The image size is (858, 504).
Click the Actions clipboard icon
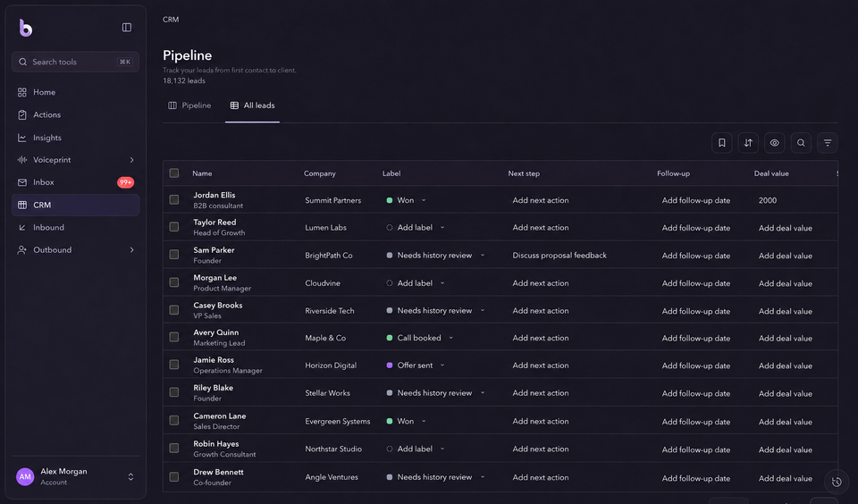(x=21, y=115)
